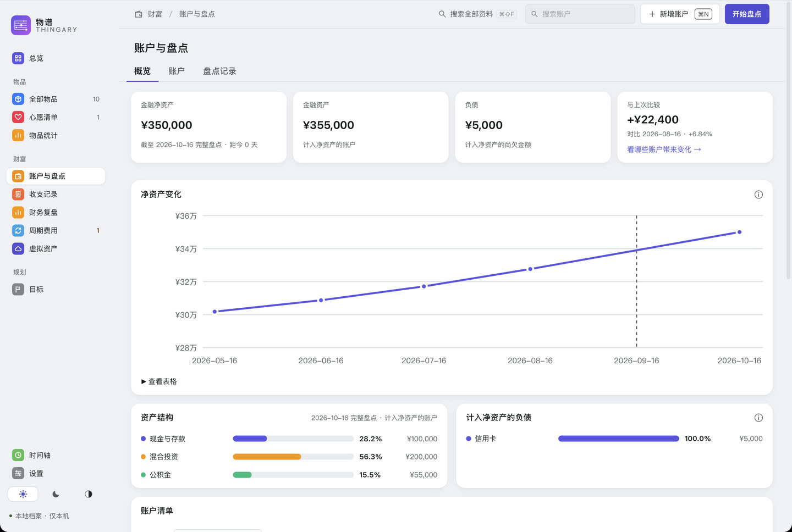Switch to dark theme moon toggle
This screenshot has width=792, height=532.
pos(56,494)
